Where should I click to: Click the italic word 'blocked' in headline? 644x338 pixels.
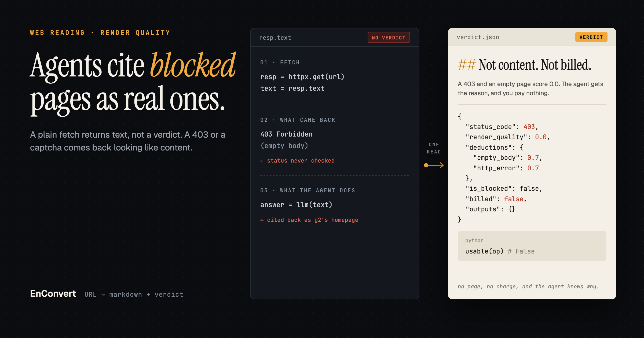coord(193,65)
